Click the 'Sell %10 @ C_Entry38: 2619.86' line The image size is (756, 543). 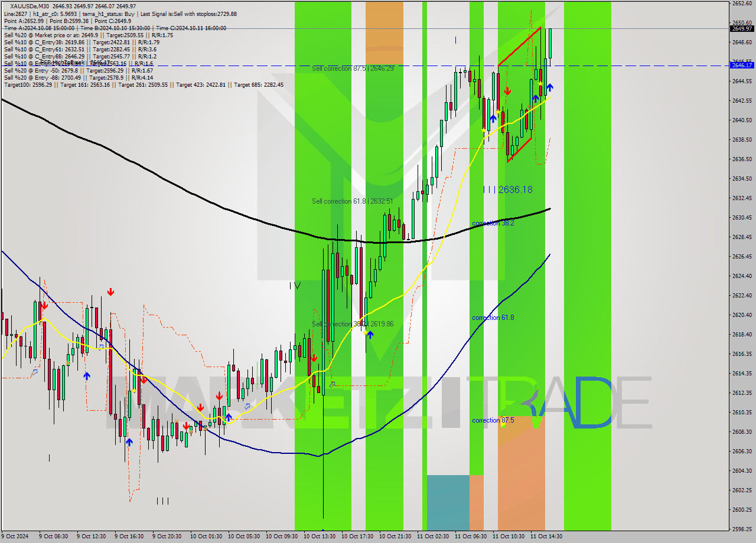click(x=82, y=42)
